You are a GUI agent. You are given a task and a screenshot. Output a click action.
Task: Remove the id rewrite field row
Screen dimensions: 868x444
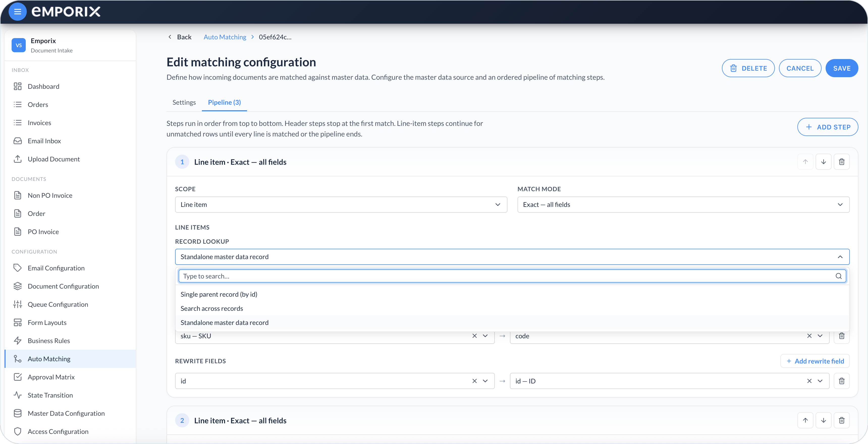[x=842, y=381]
